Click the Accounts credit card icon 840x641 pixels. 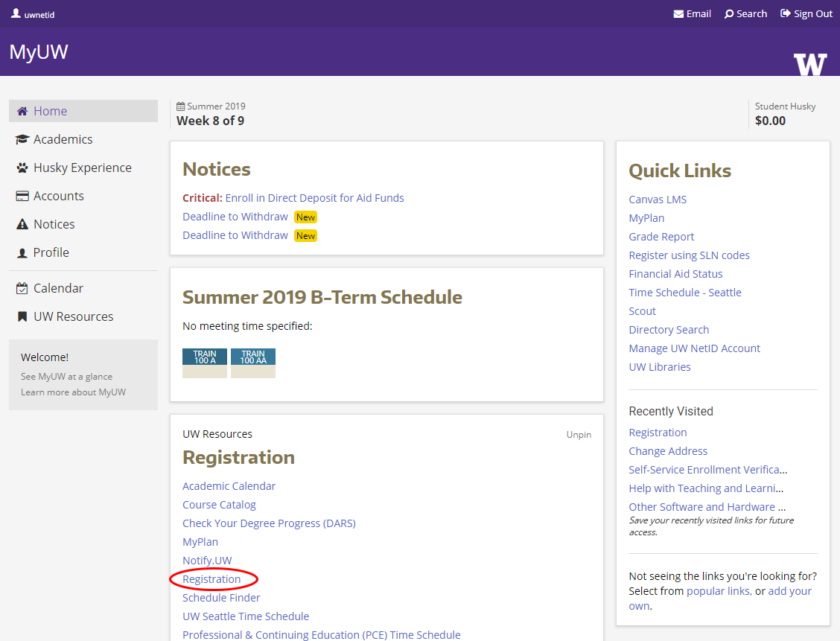point(22,197)
